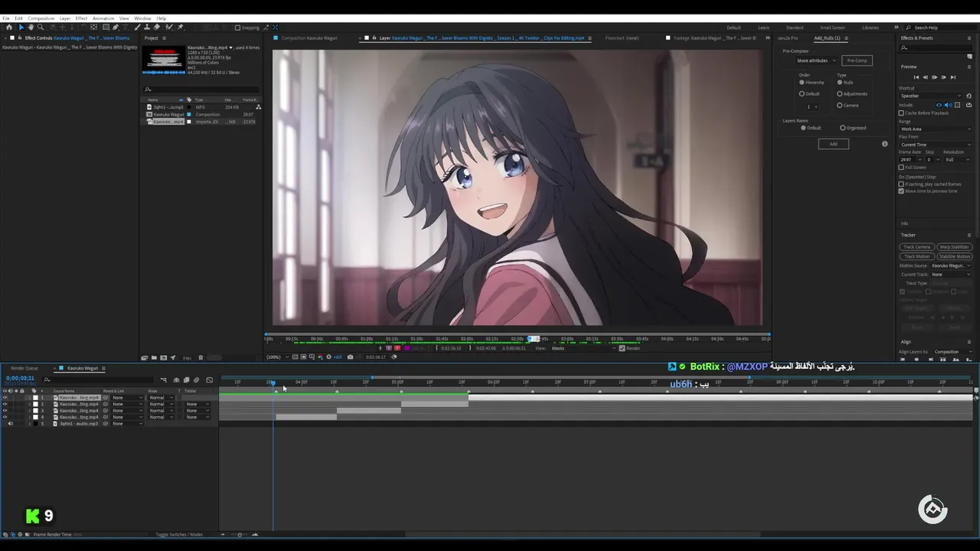Open the 29.97 frame rate dropdown

[910, 159]
